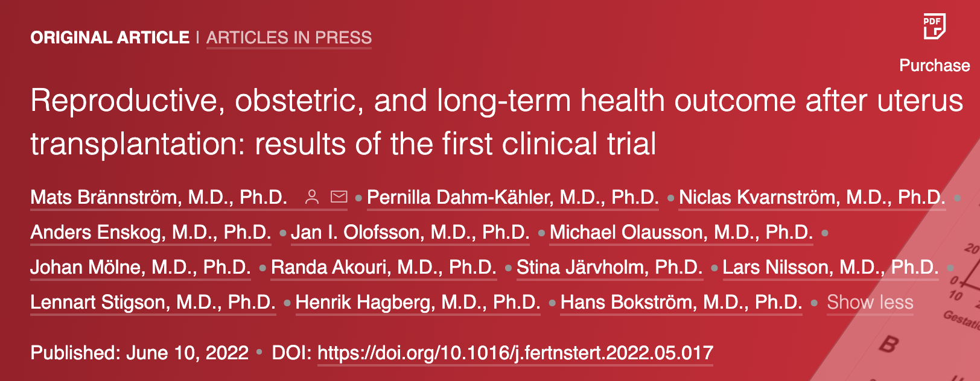Select author Stina Järvholm, Ph.D.

click(x=609, y=267)
